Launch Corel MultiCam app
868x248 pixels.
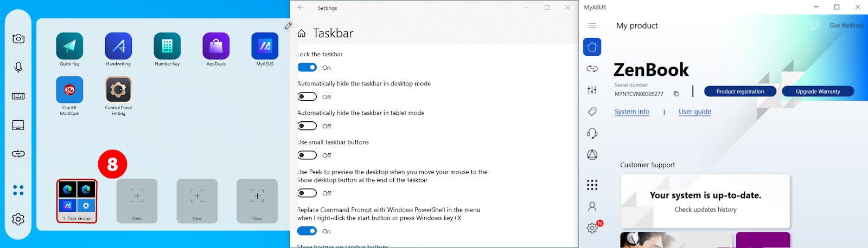pyautogui.click(x=69, y=90)
